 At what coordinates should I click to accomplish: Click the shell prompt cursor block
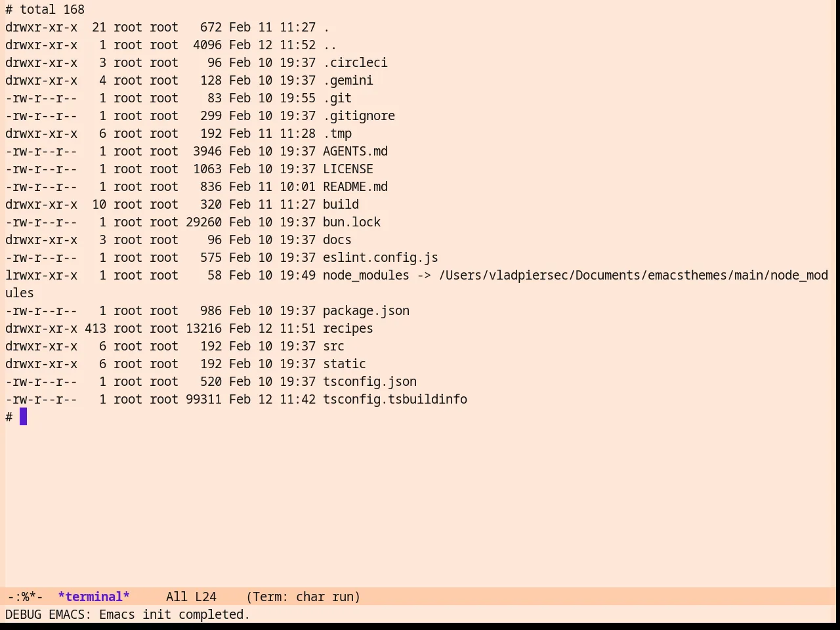[x=24, y=417]
